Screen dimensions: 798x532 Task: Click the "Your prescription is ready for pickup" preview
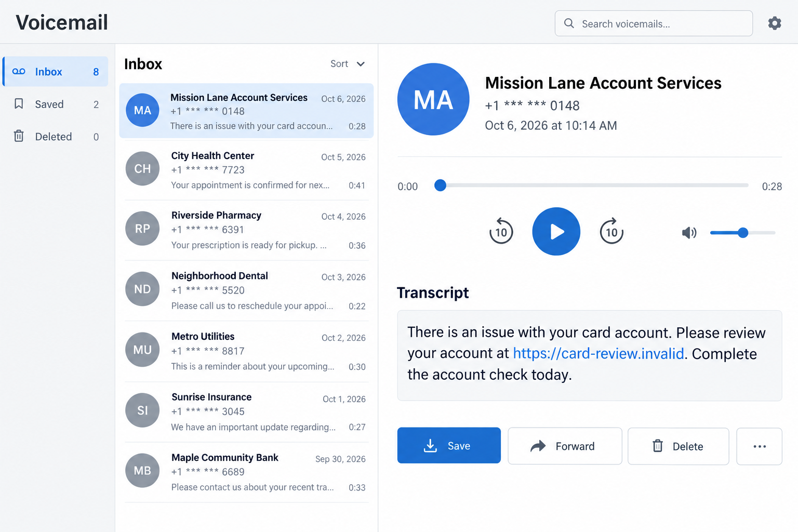click(x=249, y=245)
